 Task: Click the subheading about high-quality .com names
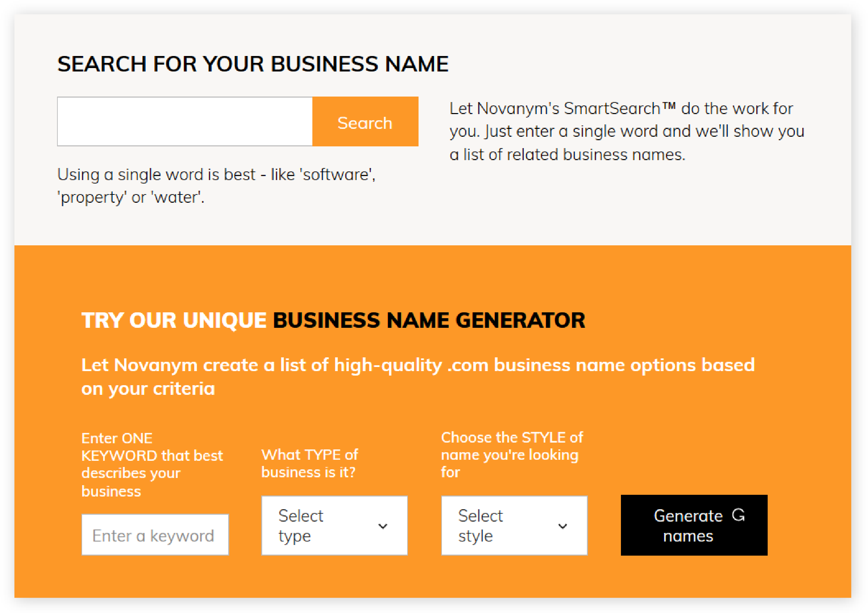(418, 377)
